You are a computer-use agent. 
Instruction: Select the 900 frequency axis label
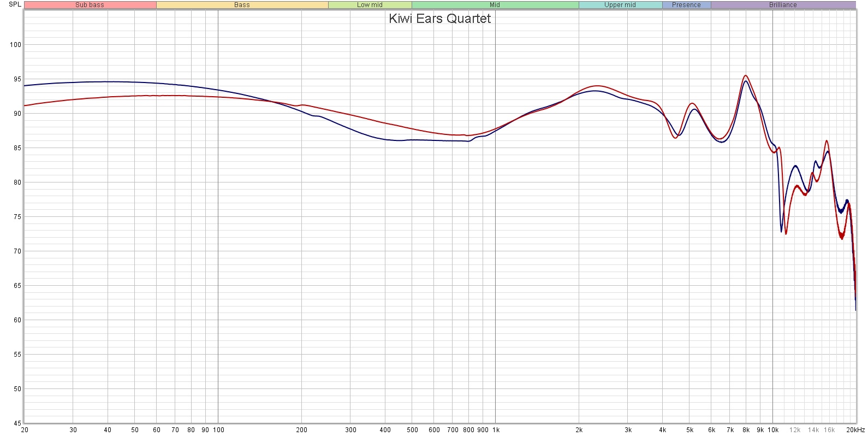coord(483,430)
